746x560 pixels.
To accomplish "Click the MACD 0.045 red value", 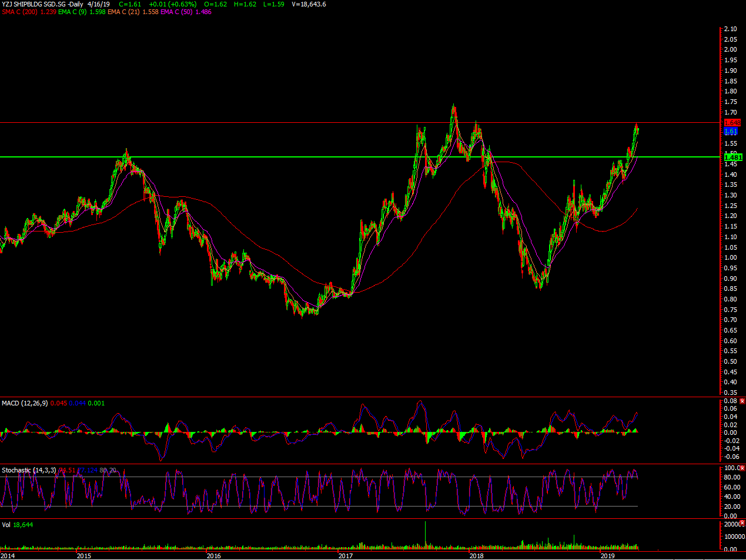I will 59,403.
